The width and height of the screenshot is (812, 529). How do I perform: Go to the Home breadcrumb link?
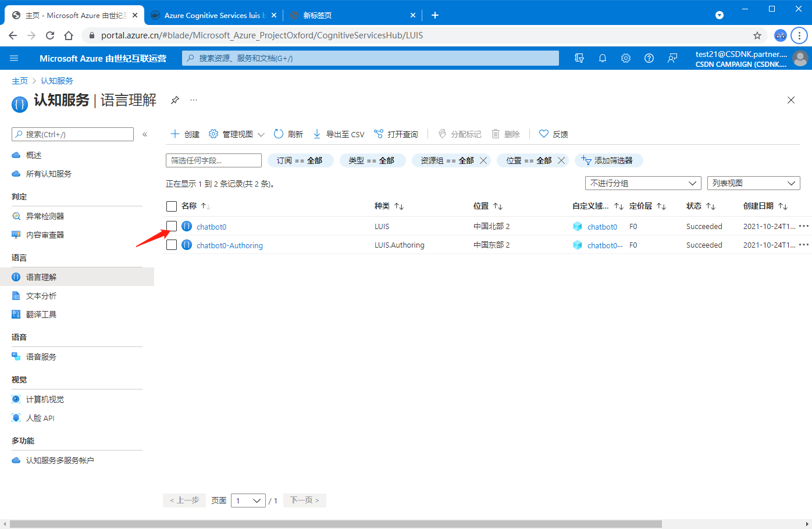click(20, 81)
